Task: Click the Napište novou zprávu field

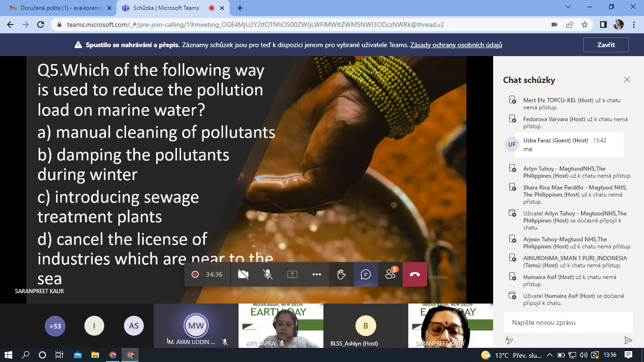Action: [x=569, y=323]
